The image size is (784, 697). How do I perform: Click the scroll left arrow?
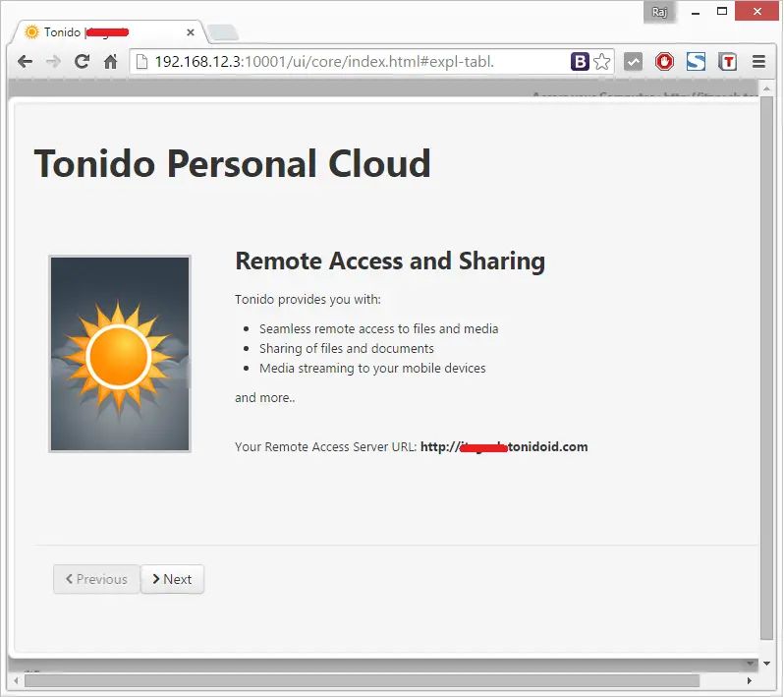point(16,681)
